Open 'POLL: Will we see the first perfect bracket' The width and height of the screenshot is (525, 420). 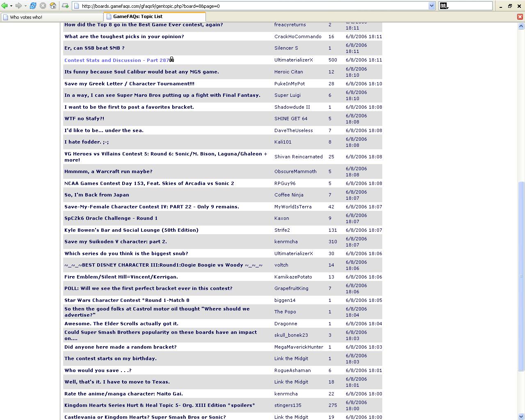click(x=148, y=288)
